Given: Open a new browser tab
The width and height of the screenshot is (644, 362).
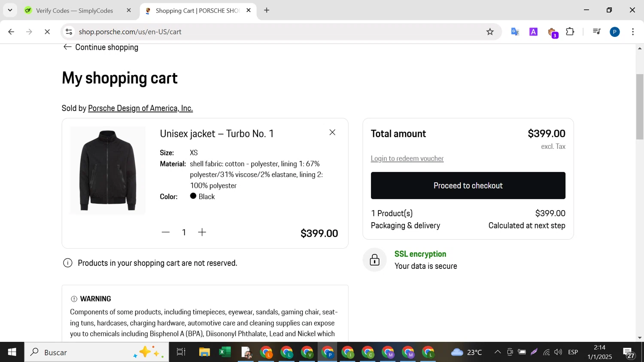Looking at the screenshot, I should point(267,10).
